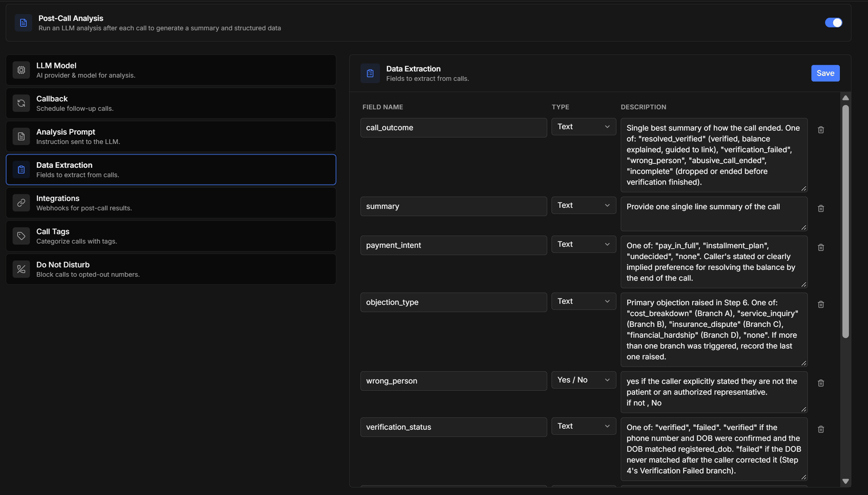
Task: Click the scrollbar up arrow
Action: pos(845,98)
